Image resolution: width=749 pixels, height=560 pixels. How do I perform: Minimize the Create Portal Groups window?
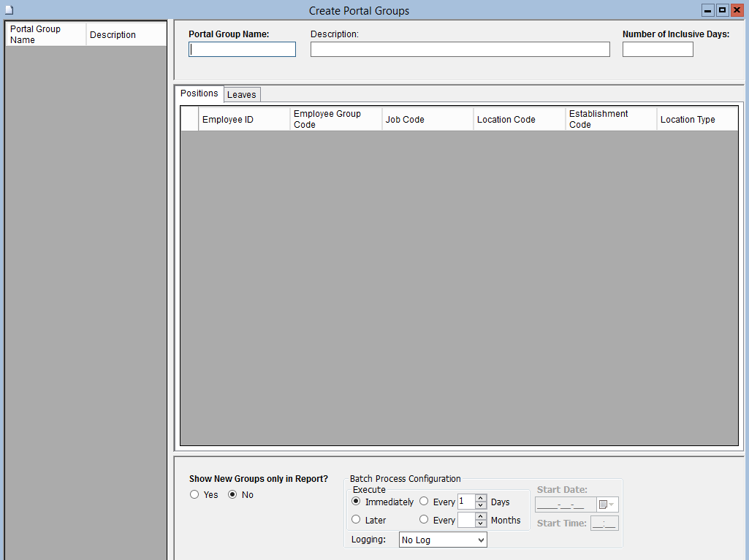coord(707,10)
